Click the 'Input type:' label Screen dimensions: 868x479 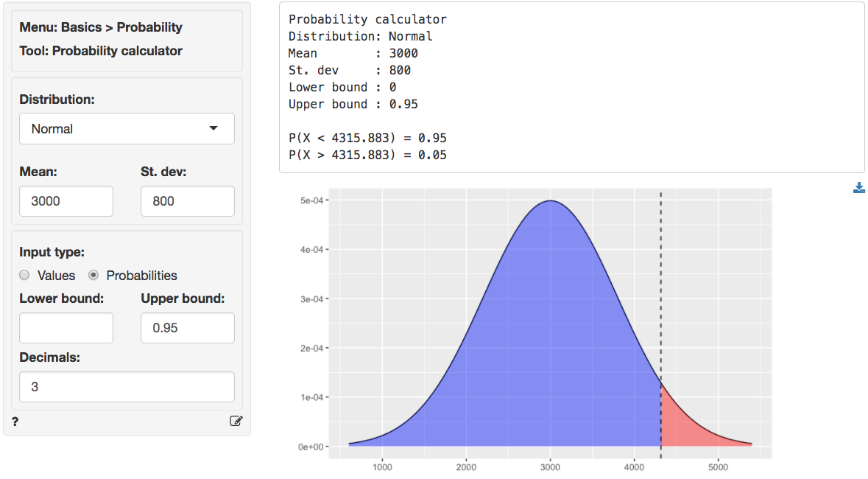pyautogui.click(x=52, y=252)
